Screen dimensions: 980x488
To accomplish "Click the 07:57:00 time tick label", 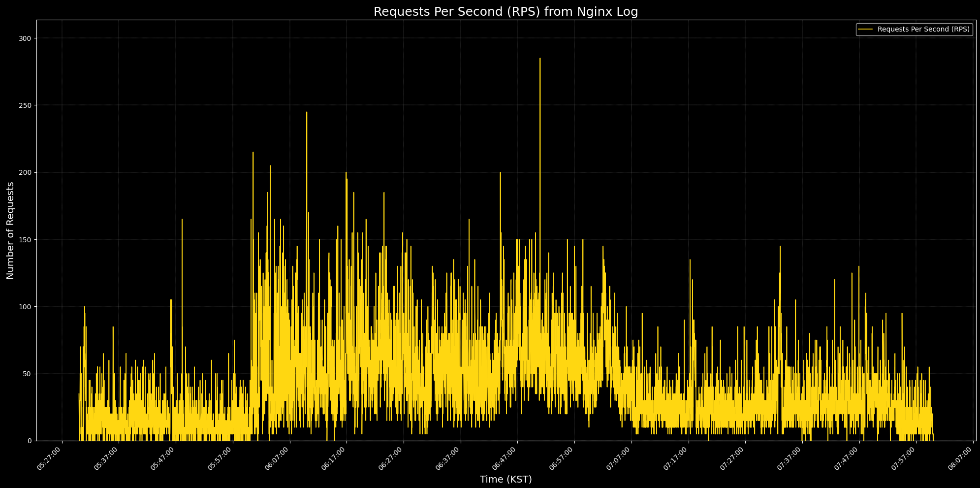I will 904,458.
